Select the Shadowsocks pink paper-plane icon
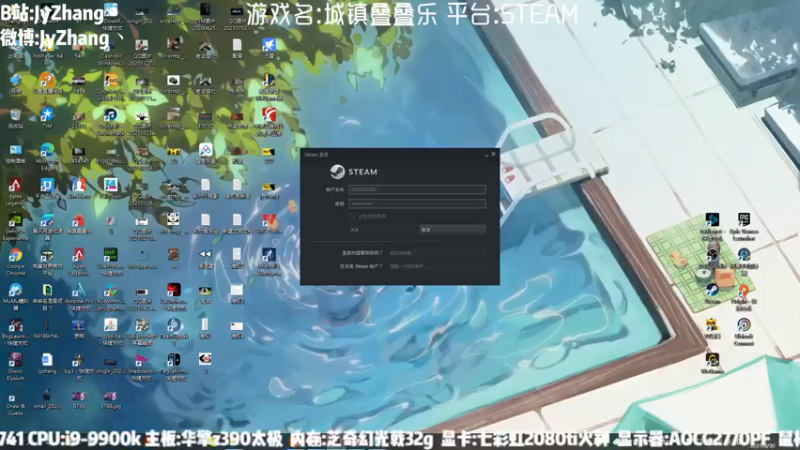Screen dimensions: 800x450 pos(142,367)
